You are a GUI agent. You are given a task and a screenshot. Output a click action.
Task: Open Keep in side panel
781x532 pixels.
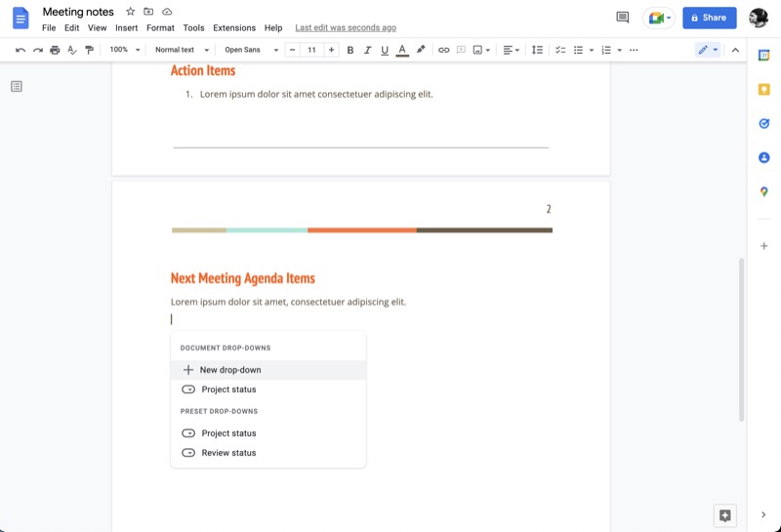[x=764, y=89]
